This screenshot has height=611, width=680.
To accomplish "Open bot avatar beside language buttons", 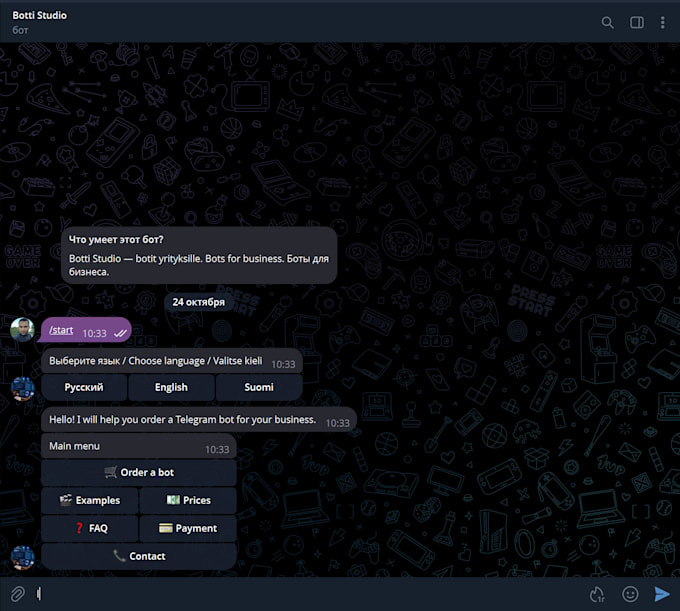I will (23, 388).
